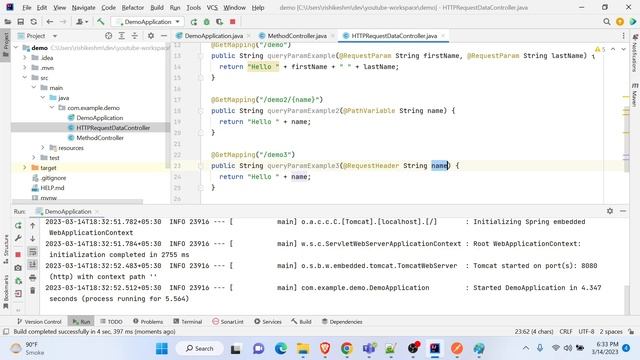Open the Refactor menu
640x360 pixels.
pyautogui.click(x=133, y=7)
